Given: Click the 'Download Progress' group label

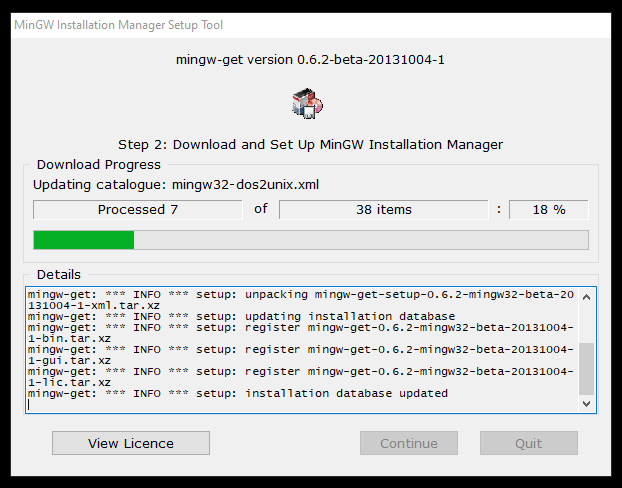Looking at the screenshot, I should [x=99, y=165].
